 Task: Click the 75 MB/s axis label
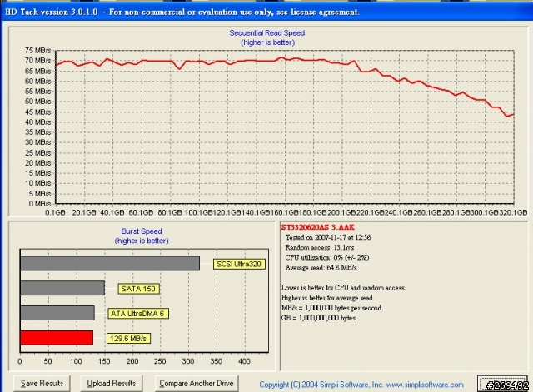point(37,51)
